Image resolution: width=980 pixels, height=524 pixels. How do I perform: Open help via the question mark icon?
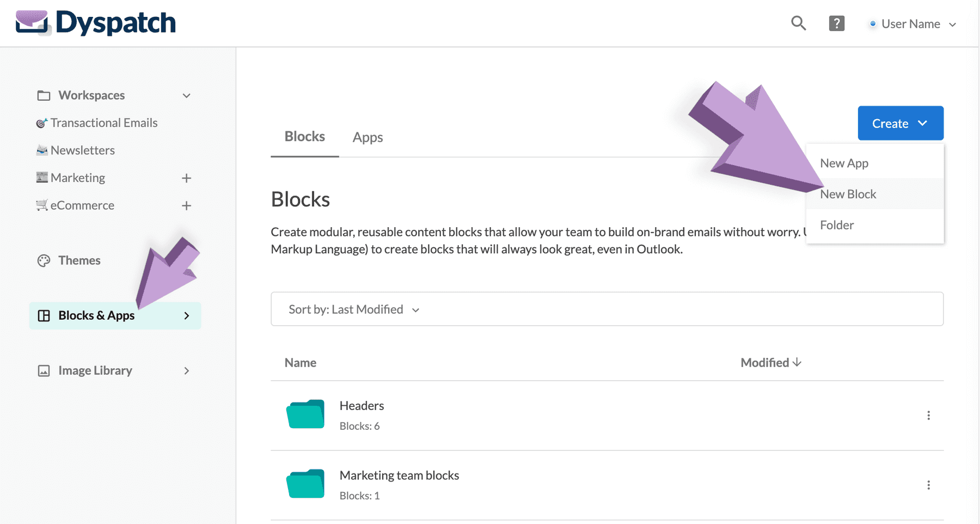pos(836,23)
